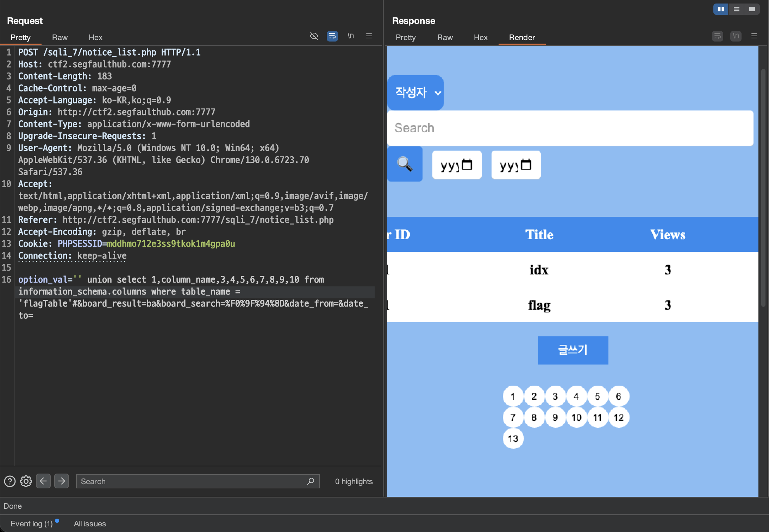Select side-by-side layout icon
This screenshot has height=532, width=769.
click(721, 9)
